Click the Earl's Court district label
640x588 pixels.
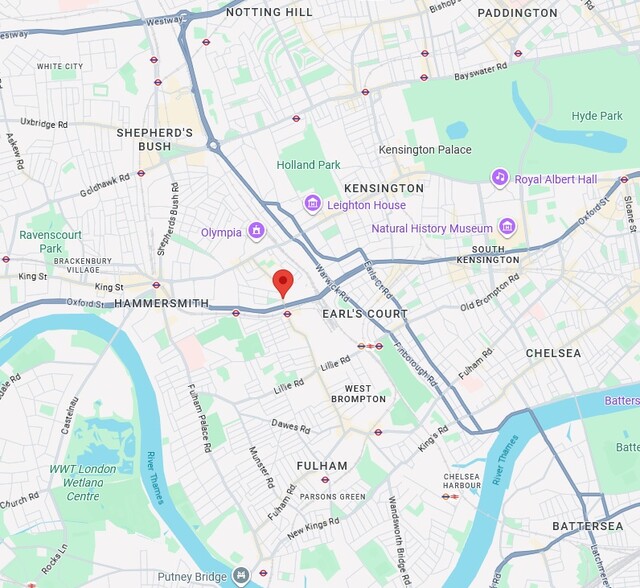tap(365, 314)
